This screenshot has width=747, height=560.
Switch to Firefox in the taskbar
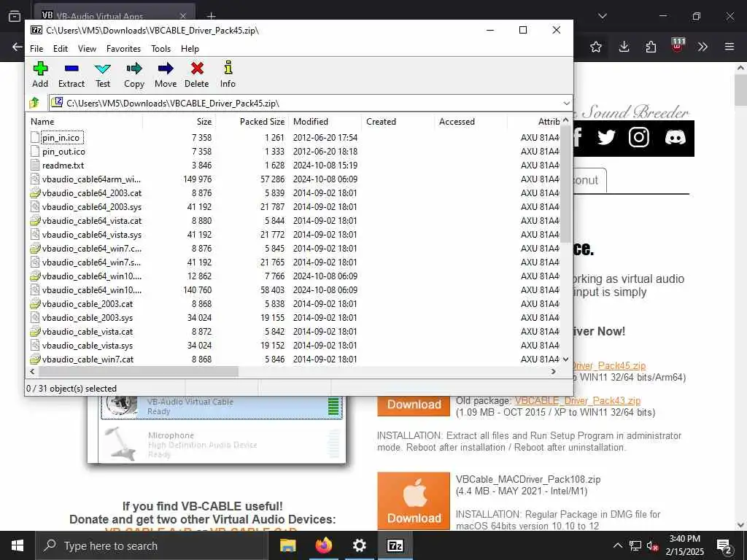click(323, 545)
